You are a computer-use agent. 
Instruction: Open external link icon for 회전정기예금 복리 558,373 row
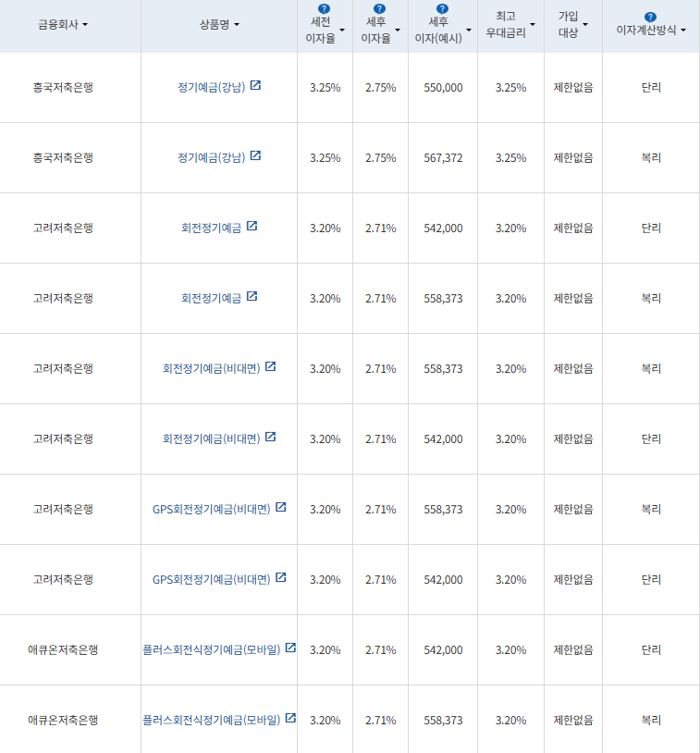pyautogui.click(x=252, y=296)
